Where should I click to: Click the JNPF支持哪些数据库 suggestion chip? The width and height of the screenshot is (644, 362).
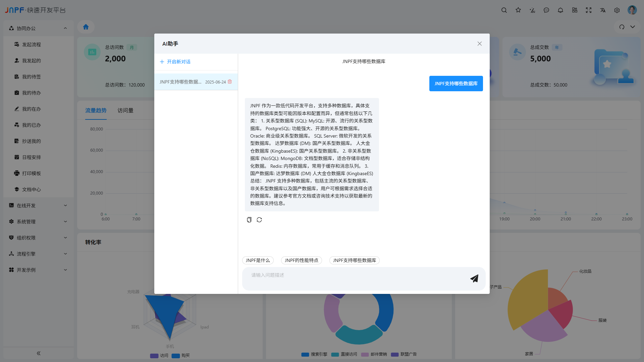(x=354, y=260)
